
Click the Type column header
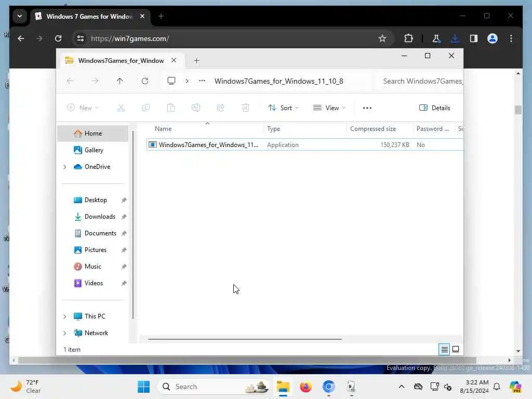coord(305,129)
